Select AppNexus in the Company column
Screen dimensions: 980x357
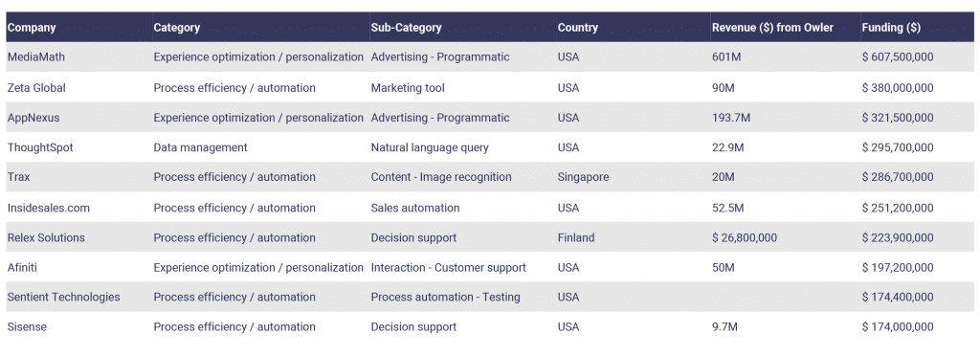click(x=33, y=118)
